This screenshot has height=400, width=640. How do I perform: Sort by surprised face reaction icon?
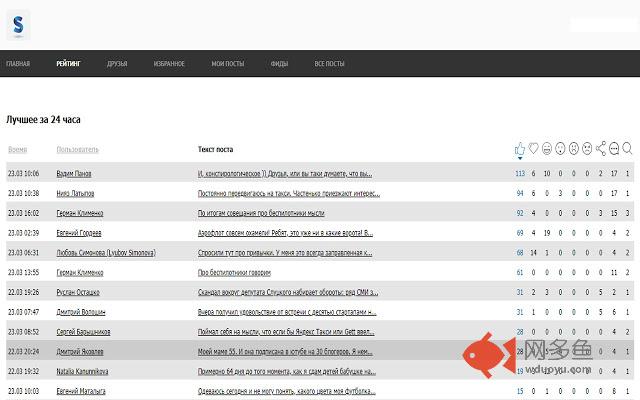(560, 149)
